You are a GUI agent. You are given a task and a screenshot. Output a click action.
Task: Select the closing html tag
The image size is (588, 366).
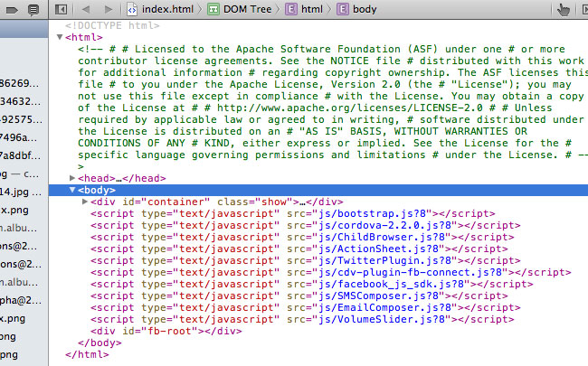[87, 354]
